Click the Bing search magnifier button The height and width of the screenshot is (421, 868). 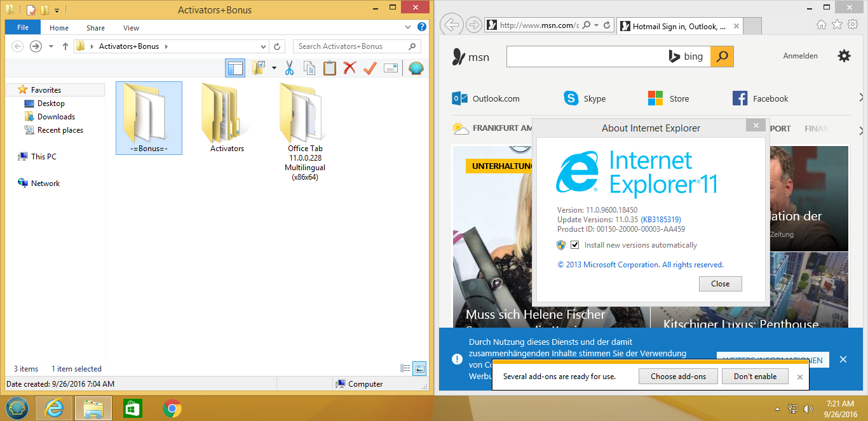point(722,57)
